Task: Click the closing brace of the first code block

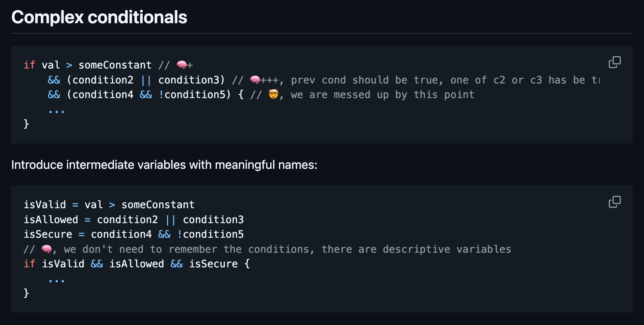Action: (26, 124)
